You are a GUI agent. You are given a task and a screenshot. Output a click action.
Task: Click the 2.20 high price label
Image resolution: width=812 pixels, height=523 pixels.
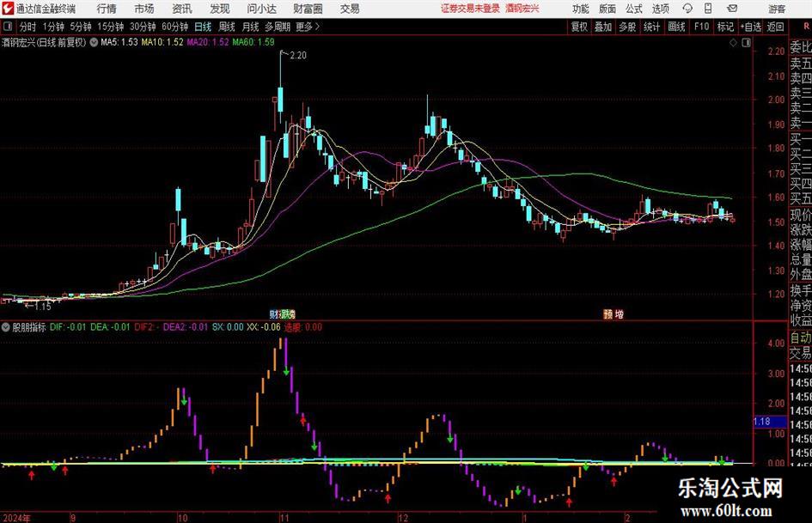point(298,56)
